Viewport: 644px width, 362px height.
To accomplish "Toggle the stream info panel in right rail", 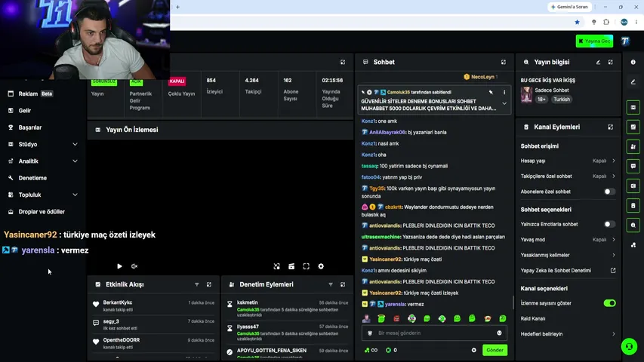I will tap(633, 225).
